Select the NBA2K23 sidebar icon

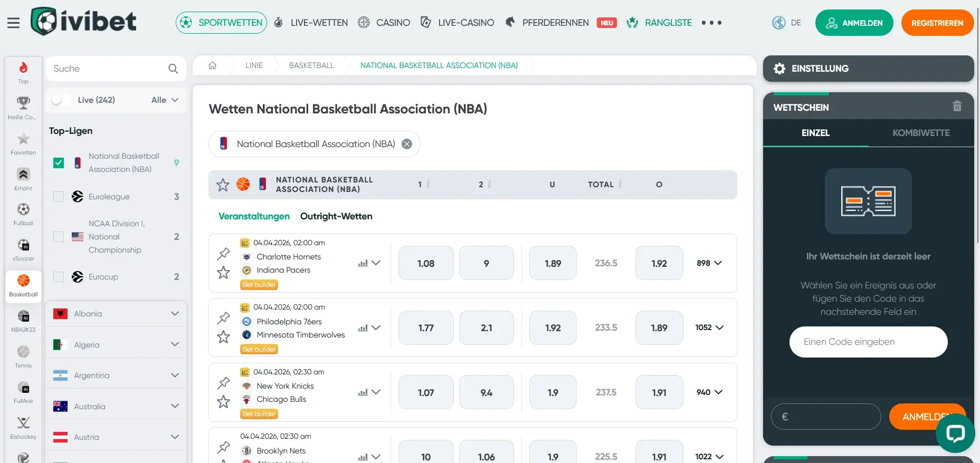click(23, 321)
